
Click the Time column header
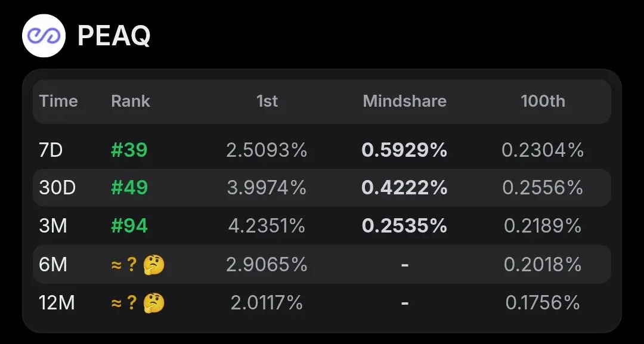coord(58,101)
